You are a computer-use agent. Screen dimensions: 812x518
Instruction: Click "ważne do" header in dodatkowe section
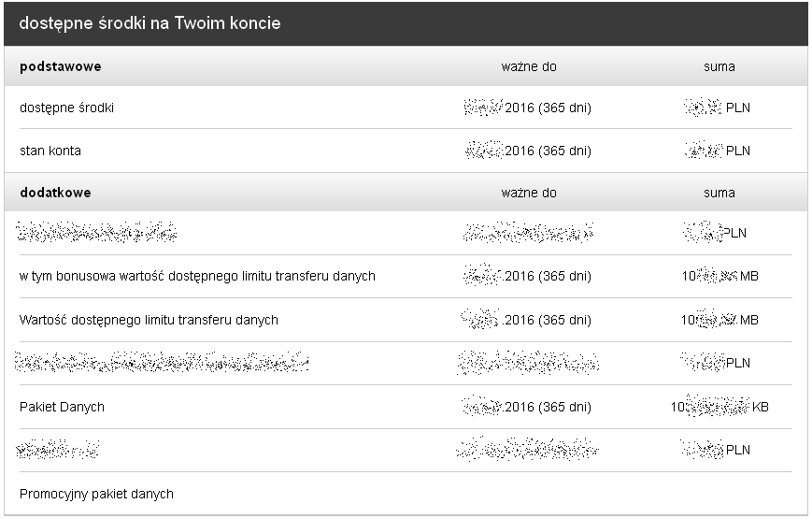[x=529, y=194]
